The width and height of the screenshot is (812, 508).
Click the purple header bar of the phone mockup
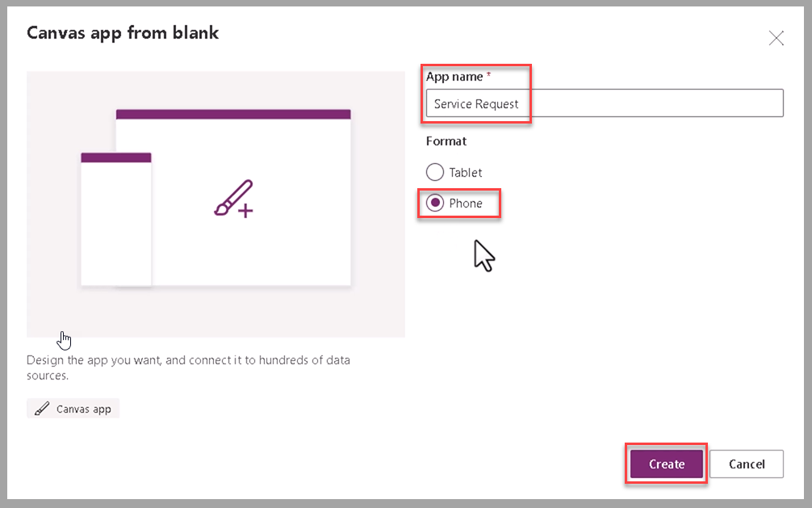coord(115,157)
